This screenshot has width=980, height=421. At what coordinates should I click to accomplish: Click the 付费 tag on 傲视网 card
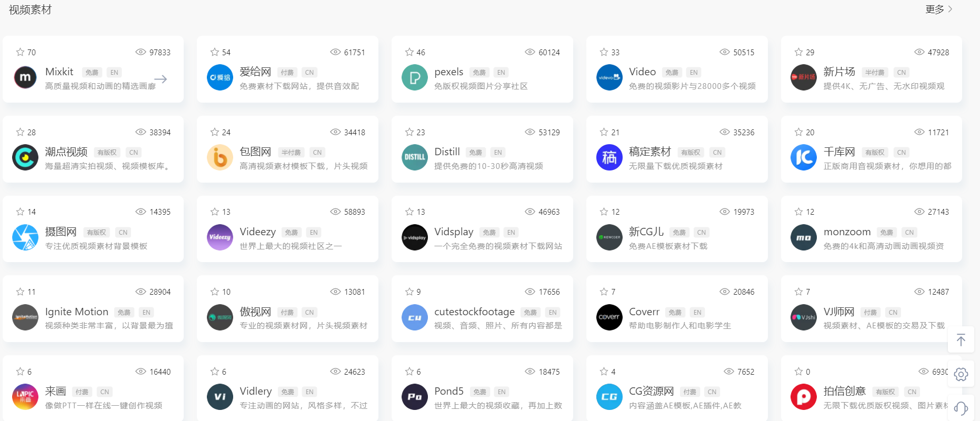coord(287,313)
